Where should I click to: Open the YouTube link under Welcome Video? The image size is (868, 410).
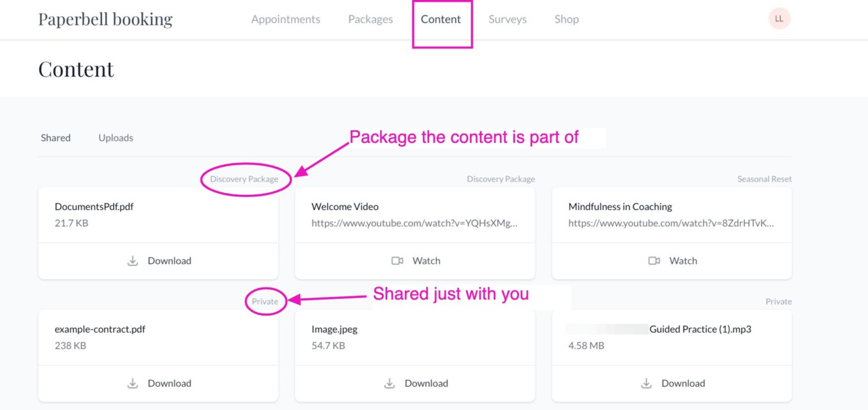[414, 223]
